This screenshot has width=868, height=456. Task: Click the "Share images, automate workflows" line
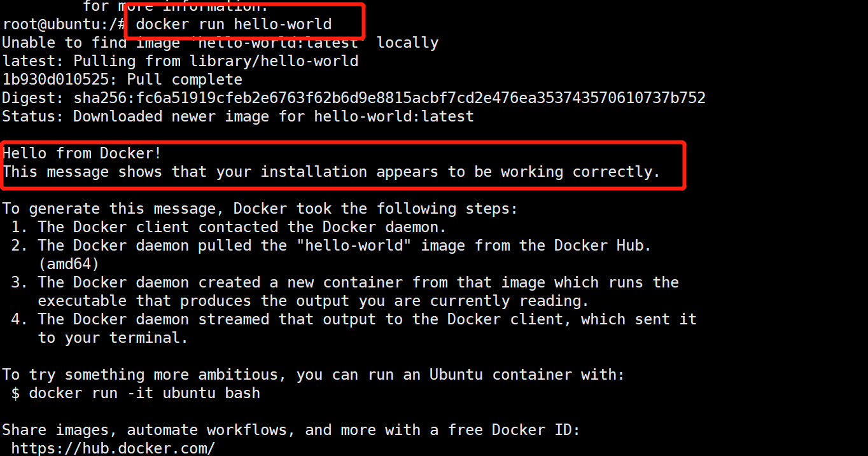[291, 430]
